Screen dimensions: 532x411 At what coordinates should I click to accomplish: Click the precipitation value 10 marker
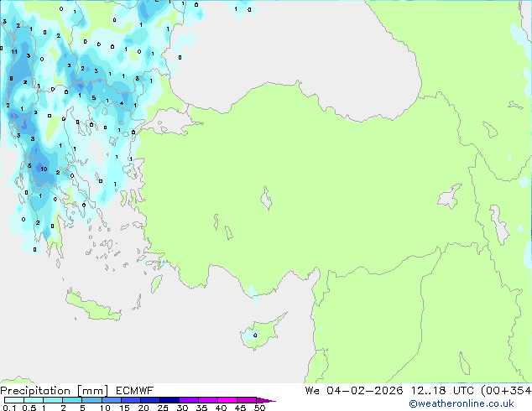click(43, 169)
